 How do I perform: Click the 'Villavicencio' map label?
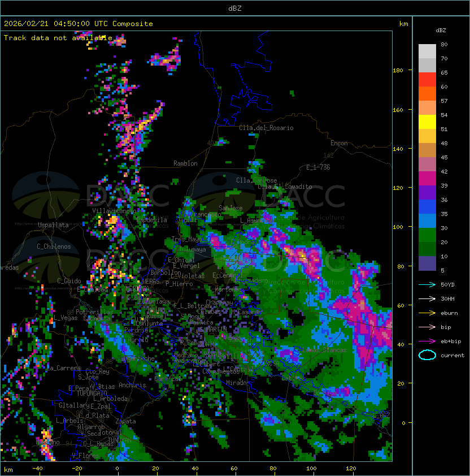tap(114, 211)
